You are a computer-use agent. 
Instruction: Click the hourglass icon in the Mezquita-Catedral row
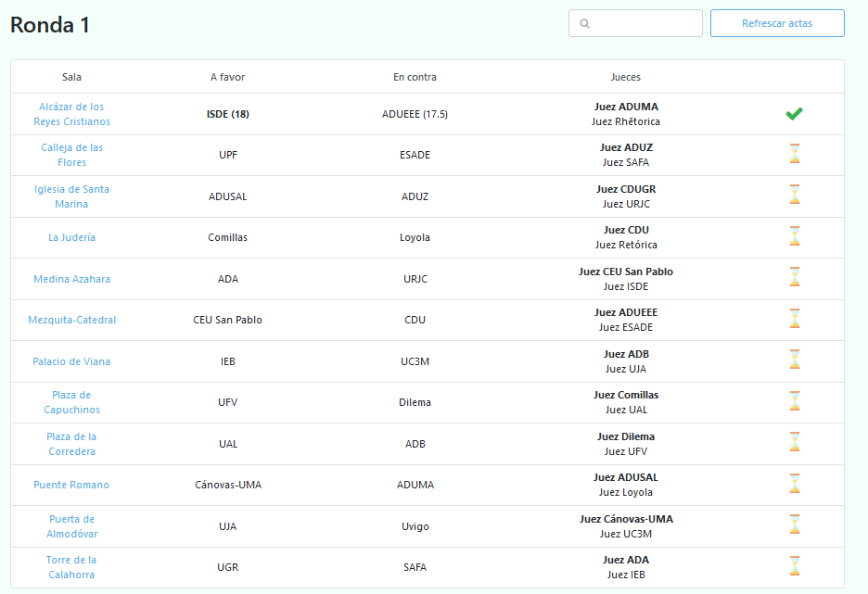795,319
